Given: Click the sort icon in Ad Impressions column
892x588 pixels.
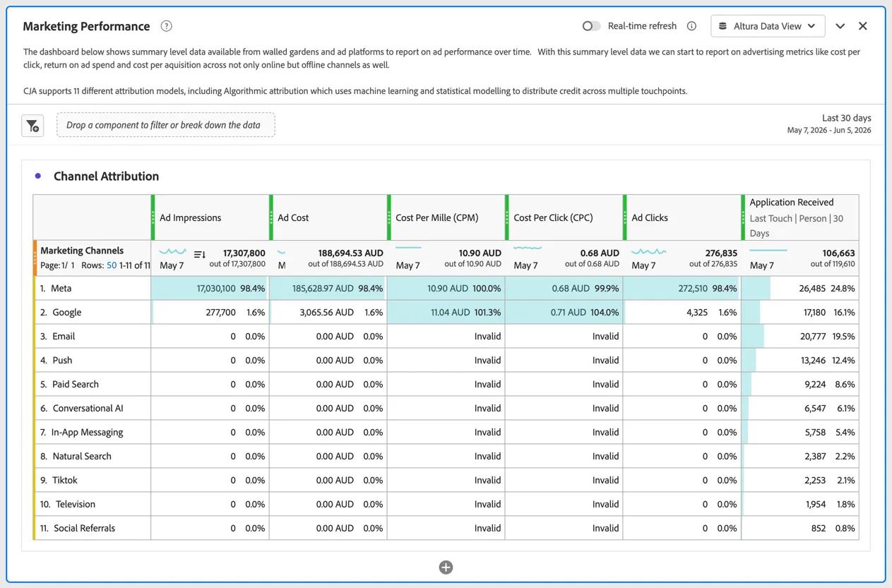Looking at the screenshot, I should click(200, 254).
